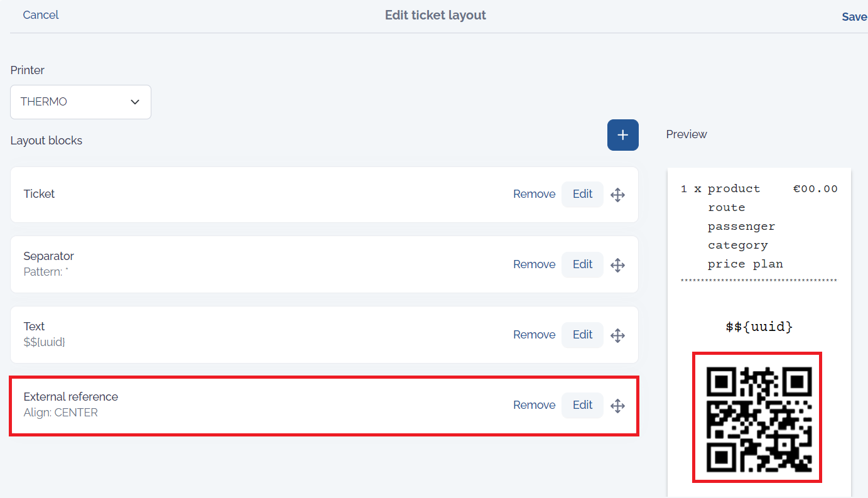
Task: Click 'Edit ticket layout' page title
Action: point(435,15)
